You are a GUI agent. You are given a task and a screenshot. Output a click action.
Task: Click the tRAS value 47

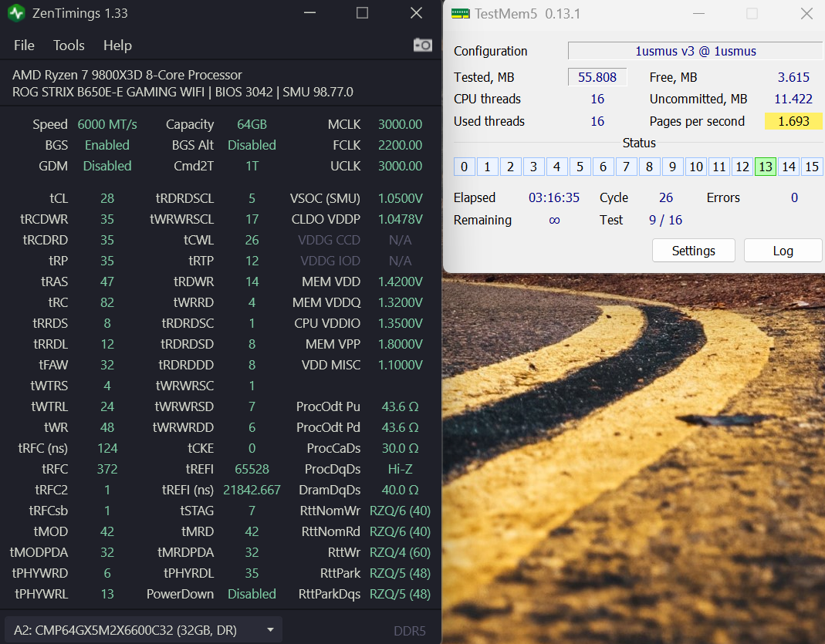tap(107, 282)
